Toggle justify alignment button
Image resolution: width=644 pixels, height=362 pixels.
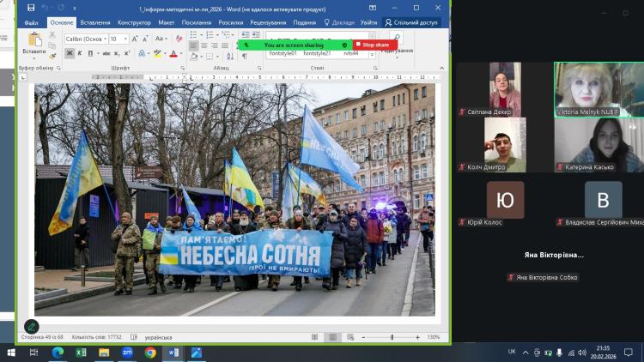tap(225, 45)
